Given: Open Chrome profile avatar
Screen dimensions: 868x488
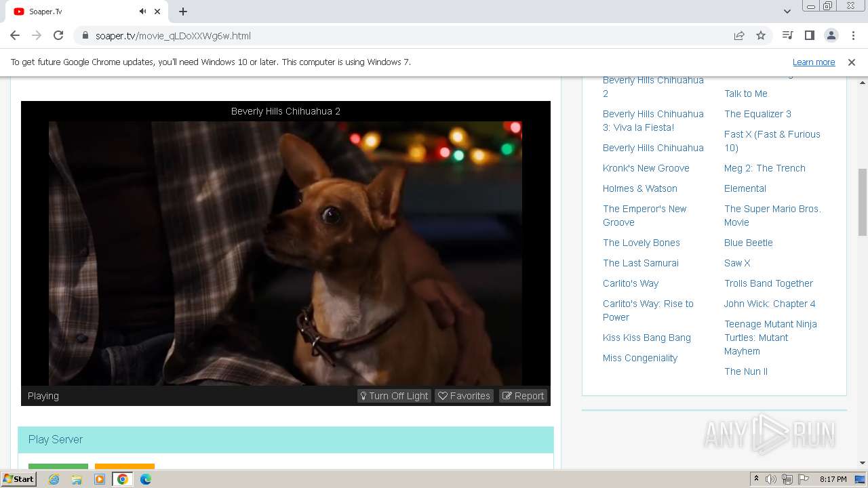Looking at the screenshot, I should point(831,36).
